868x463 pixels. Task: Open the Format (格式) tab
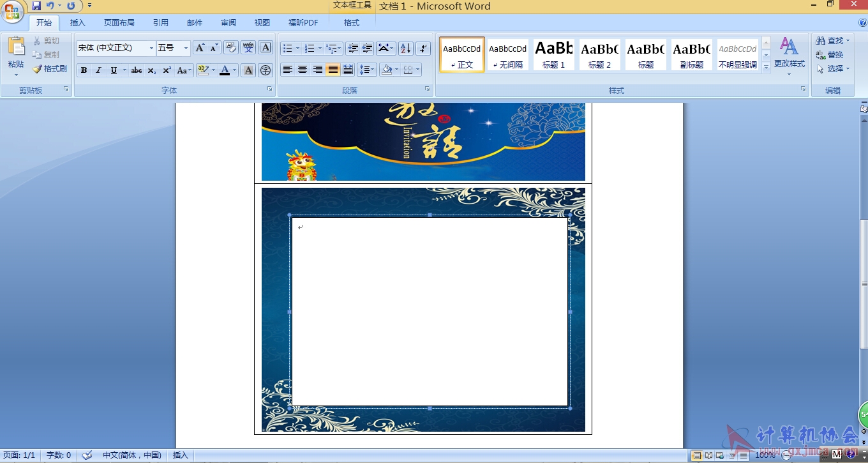coord(352,23)
